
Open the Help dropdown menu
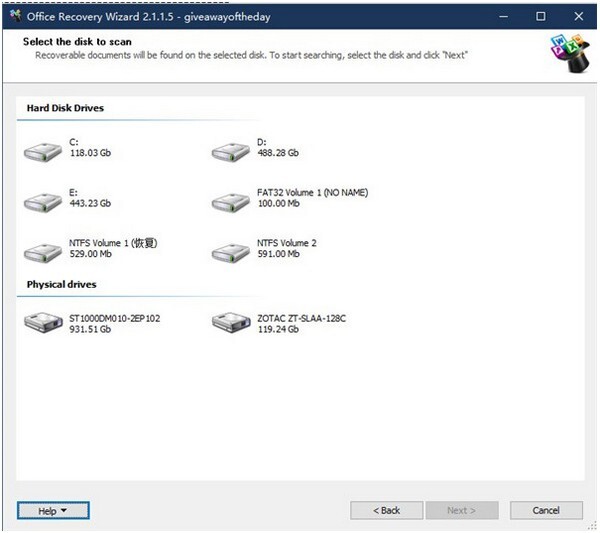(53, 511)
